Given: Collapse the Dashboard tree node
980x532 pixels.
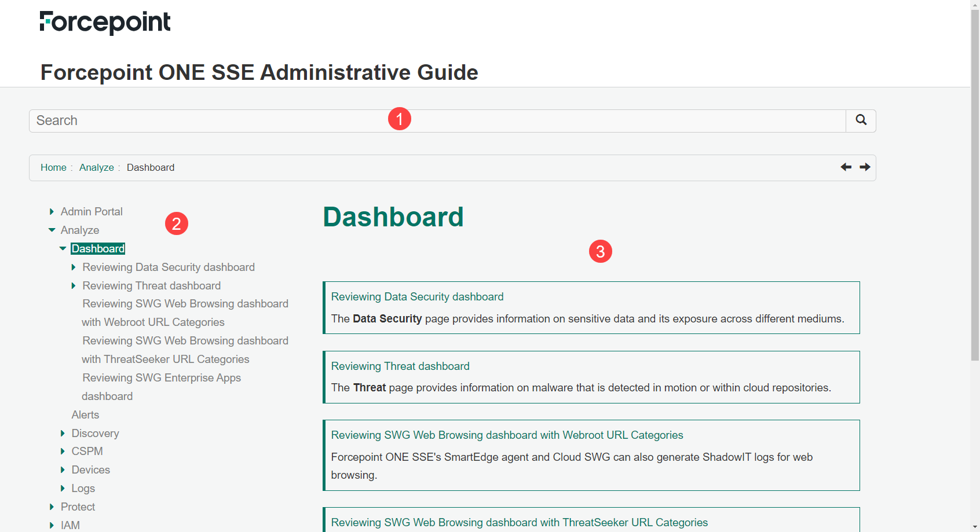Looking at the screenshot, I should click(63, 248).
